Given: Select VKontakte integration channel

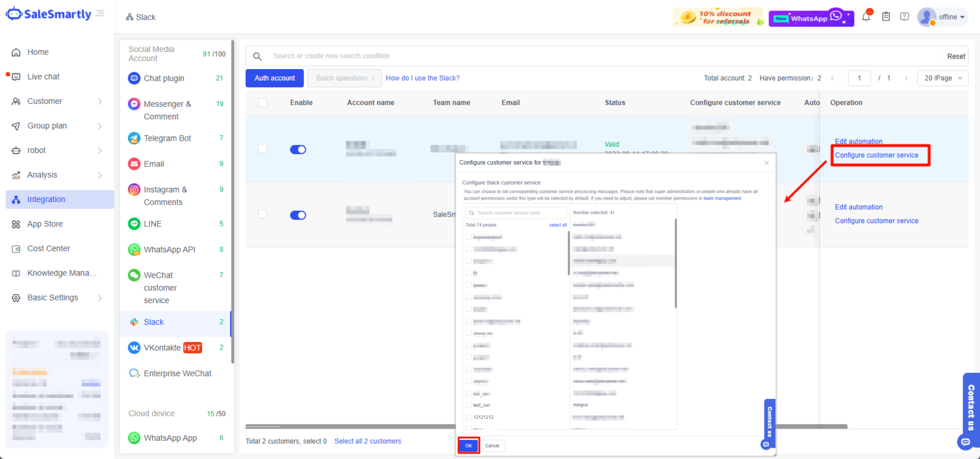Looking at the screenshot, I should coord(162,348).
